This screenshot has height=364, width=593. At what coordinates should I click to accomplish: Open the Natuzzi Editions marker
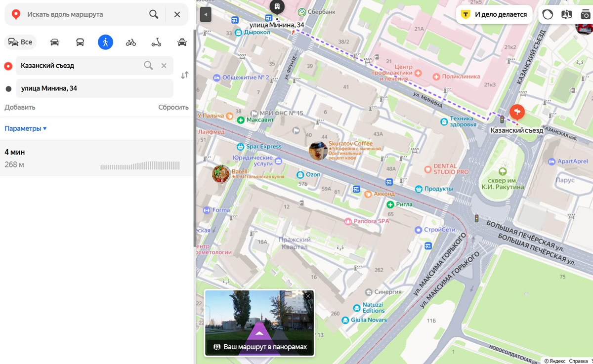(357, 307)
